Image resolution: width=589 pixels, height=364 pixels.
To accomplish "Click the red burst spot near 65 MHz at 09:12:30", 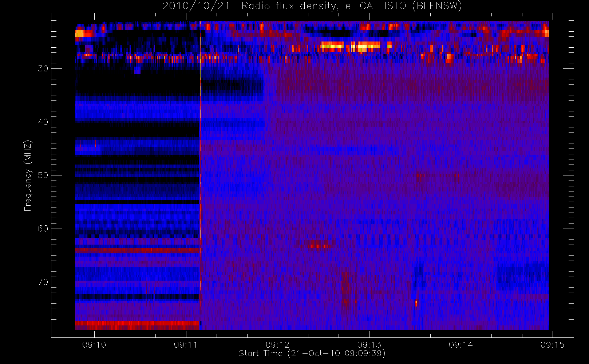I will (318, 246).
